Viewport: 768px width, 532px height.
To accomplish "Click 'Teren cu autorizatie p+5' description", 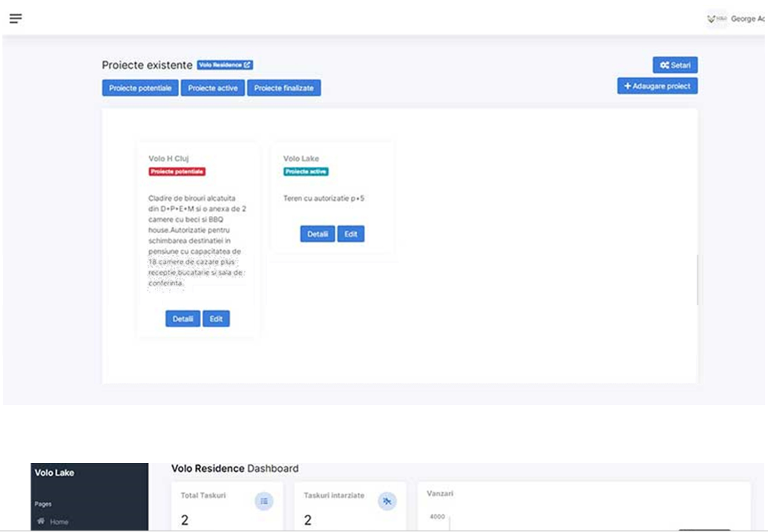I will [x=324, y=198].
